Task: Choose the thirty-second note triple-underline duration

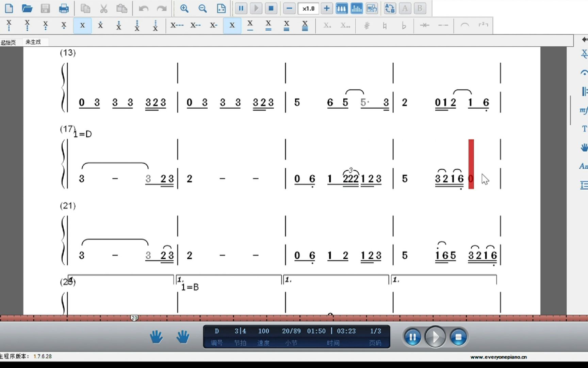Action: [287, 26]
